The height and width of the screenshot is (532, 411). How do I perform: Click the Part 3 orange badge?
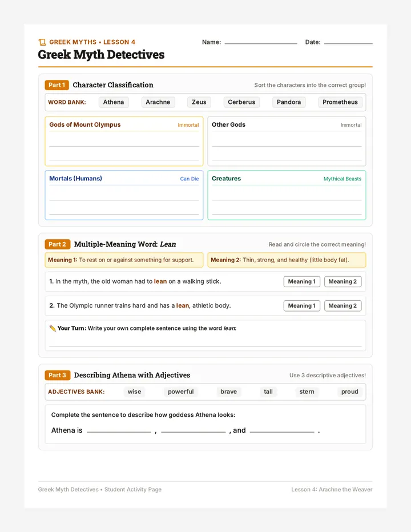click(57, 375)
